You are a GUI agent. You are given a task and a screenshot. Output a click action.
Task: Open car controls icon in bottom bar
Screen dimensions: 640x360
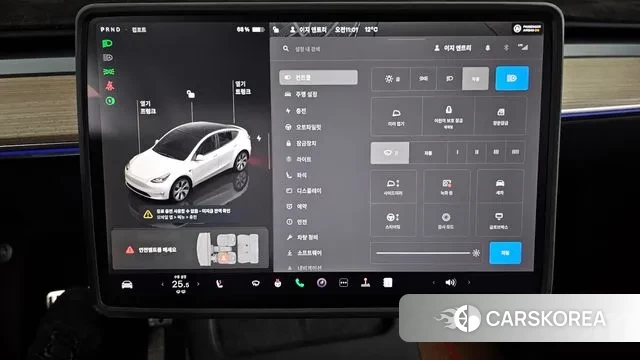pos(127,284)
